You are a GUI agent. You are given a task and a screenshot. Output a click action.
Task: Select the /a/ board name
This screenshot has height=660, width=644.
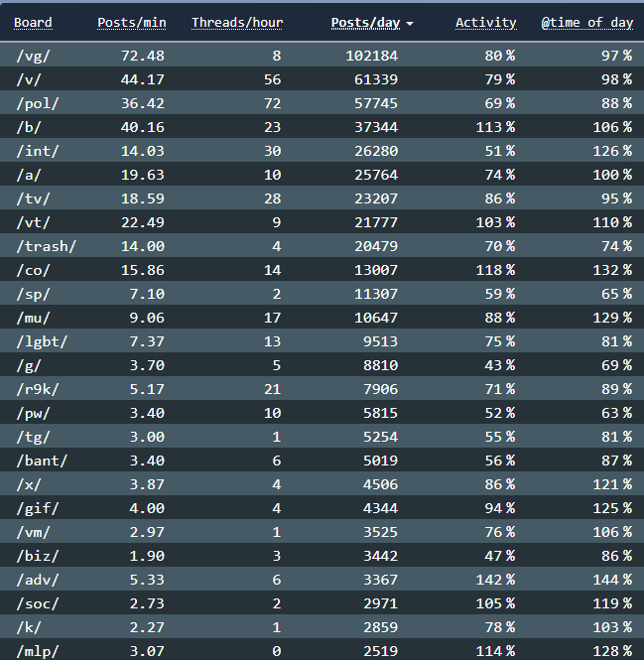point(28,175)
